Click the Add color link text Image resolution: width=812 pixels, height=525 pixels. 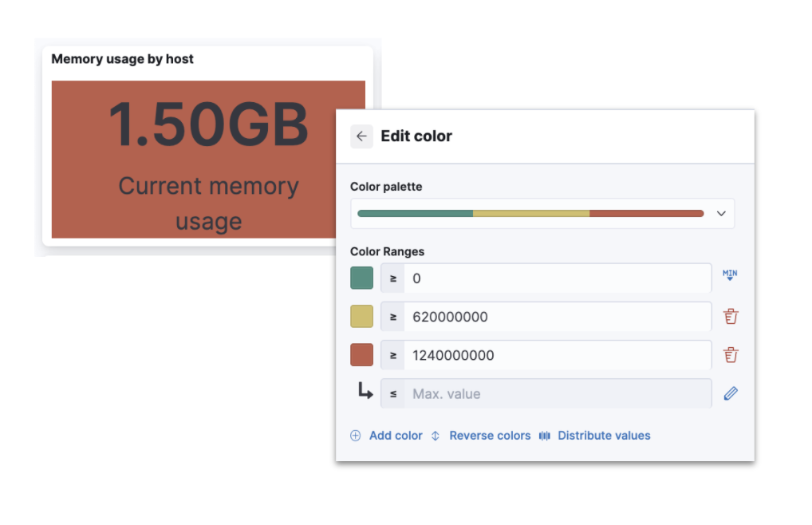click(x=396, y=436)
